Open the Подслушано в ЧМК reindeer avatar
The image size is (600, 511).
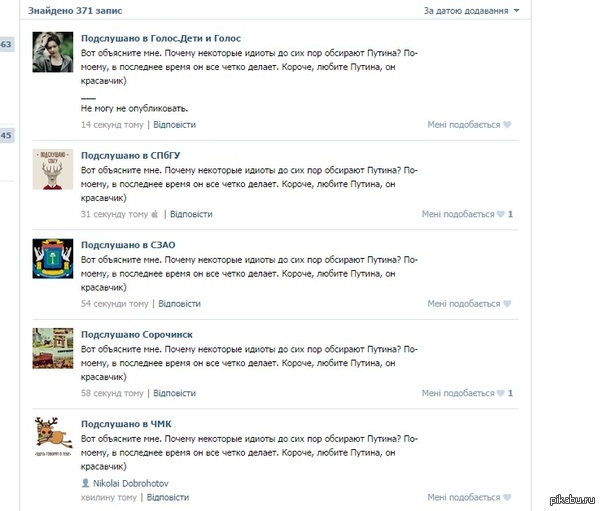[53, 438]
